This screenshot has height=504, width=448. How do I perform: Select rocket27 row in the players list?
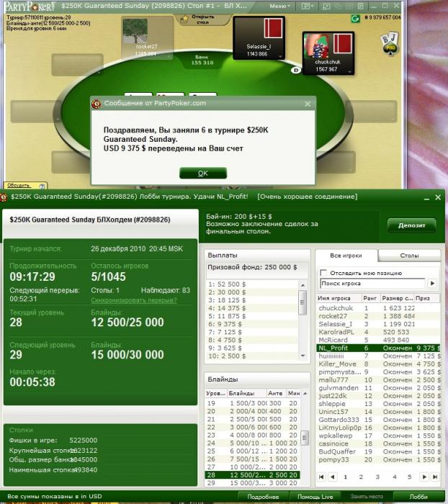pyautogui.click(x=378, y=316)
